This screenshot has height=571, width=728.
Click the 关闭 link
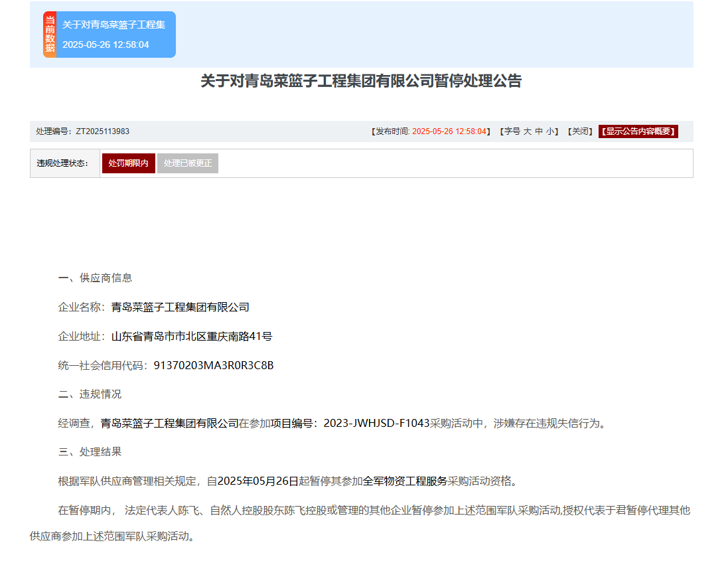[x=580, y=131]
